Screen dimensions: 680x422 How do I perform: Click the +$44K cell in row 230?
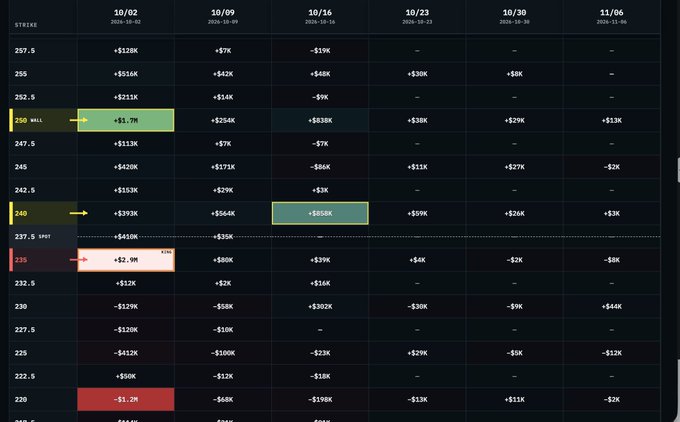point(611,306)
